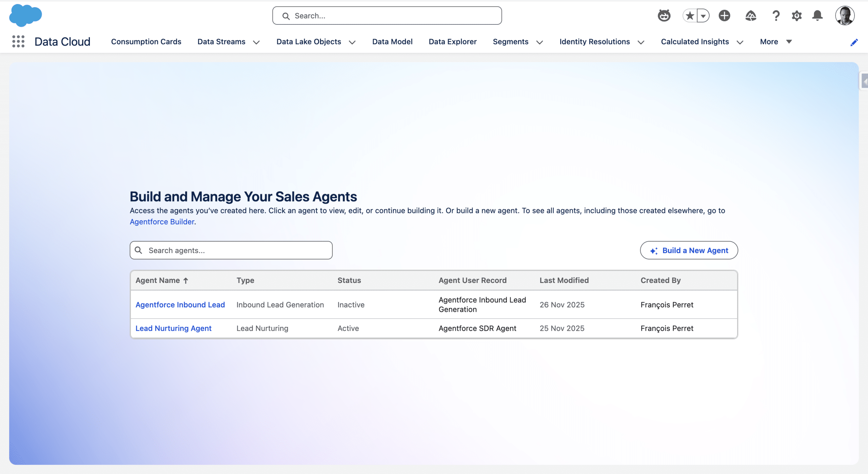Open the Agentforce Astro assistant icon
Screen dimensions: 868x474
(664, 16)
